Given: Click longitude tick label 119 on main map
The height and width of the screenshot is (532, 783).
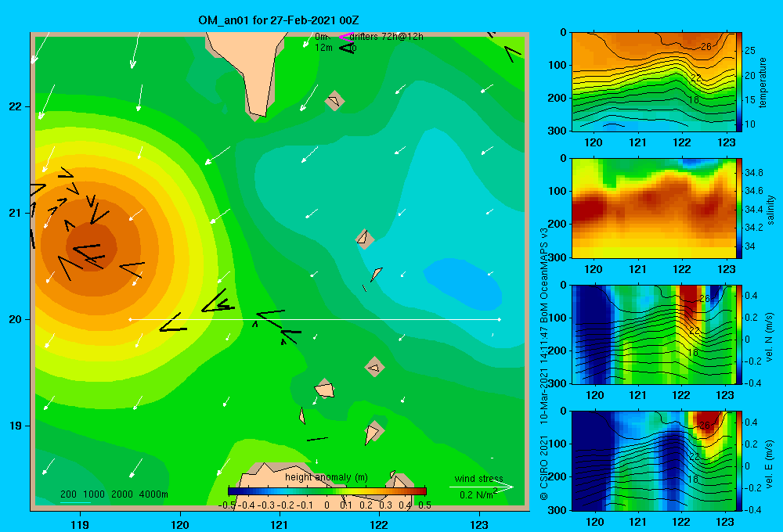Looking at the screenshot, I should (81, 524).
